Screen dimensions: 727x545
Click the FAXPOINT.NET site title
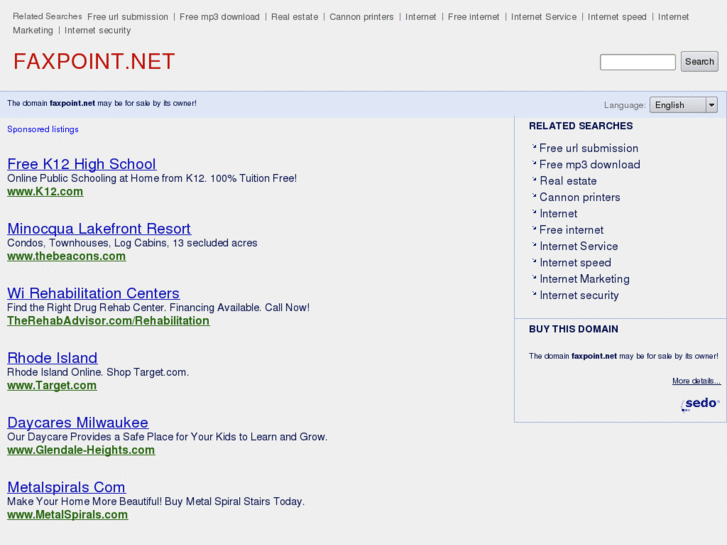point(94,61)
